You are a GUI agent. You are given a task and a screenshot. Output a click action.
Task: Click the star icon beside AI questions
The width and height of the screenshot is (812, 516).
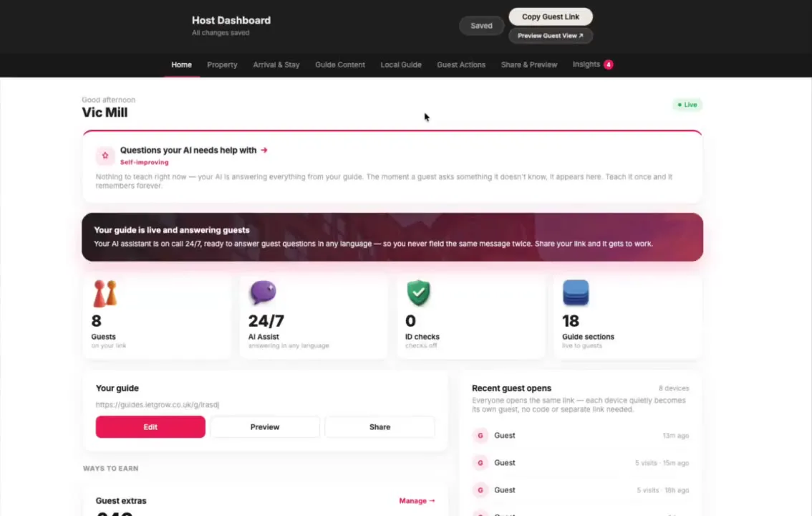[x=105, y=156]
